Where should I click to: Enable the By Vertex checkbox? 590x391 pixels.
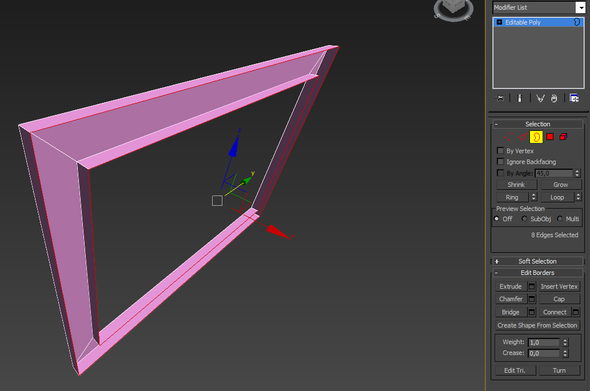tap(500, 151)
